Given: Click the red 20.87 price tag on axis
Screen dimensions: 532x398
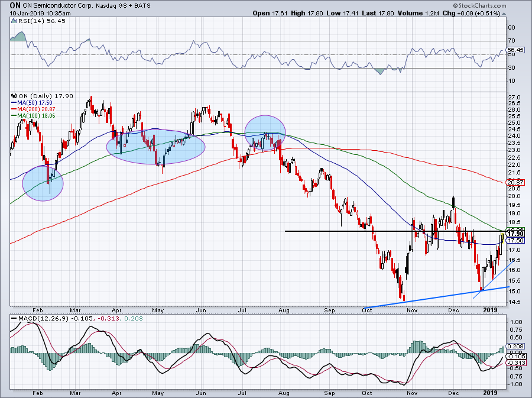Looking at the screenshot, I should (x=515, y=183).
